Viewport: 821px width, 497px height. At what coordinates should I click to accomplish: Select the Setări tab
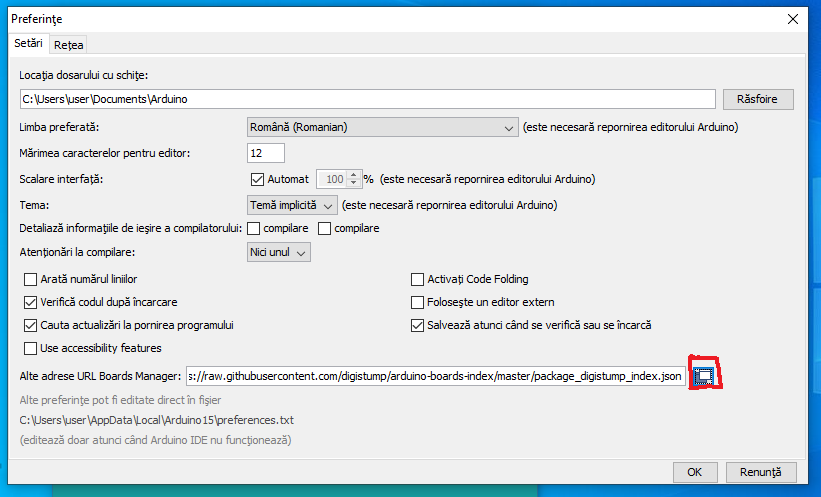[28, 44]
